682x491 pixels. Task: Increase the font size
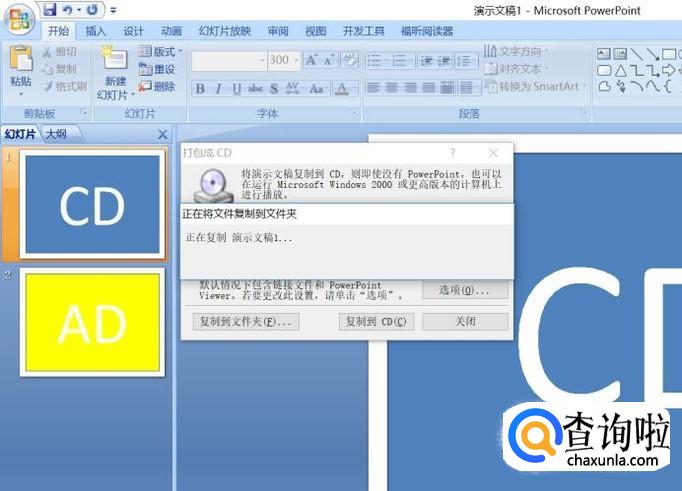(311, 60)
